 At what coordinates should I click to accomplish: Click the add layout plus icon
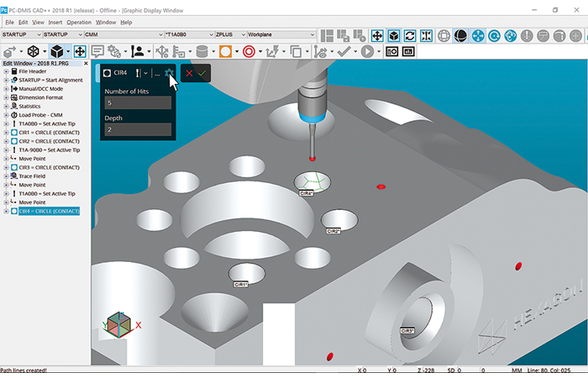[360, 36]
